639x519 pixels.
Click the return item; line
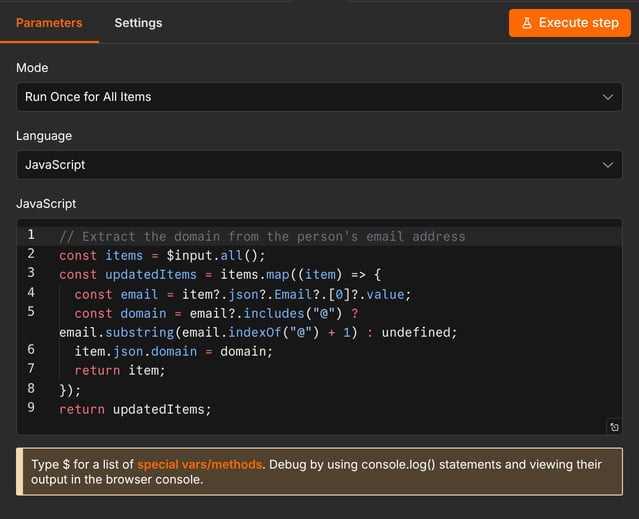point(119,370)
